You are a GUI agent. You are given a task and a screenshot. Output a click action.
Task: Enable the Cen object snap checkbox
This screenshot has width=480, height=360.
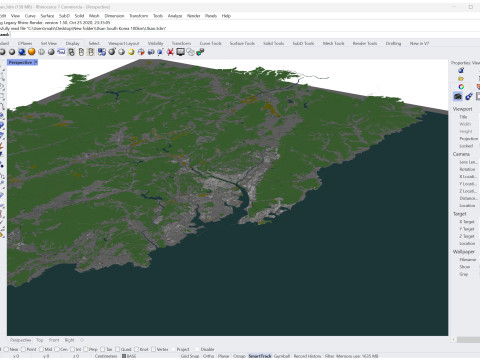click(57, 349)
